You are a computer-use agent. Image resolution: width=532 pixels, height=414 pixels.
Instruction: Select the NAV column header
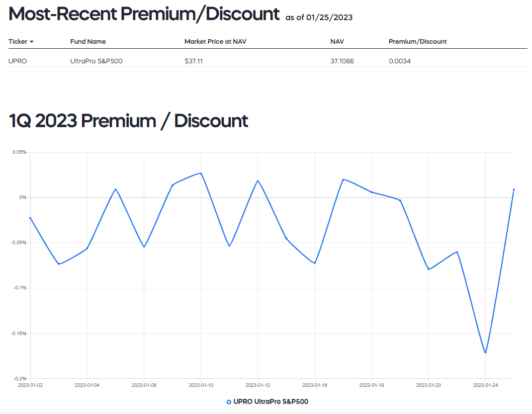(x=337, y=42)
